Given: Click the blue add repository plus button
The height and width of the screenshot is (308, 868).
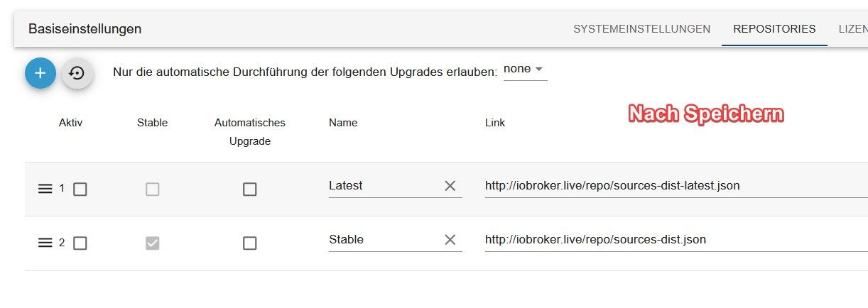Looking at the screenshot, I should [40, 73].
